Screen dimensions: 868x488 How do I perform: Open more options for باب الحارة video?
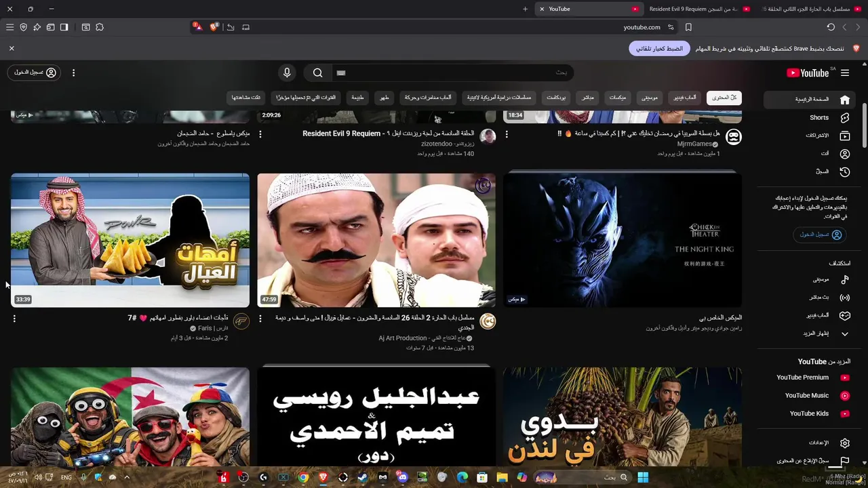[260, 319]
